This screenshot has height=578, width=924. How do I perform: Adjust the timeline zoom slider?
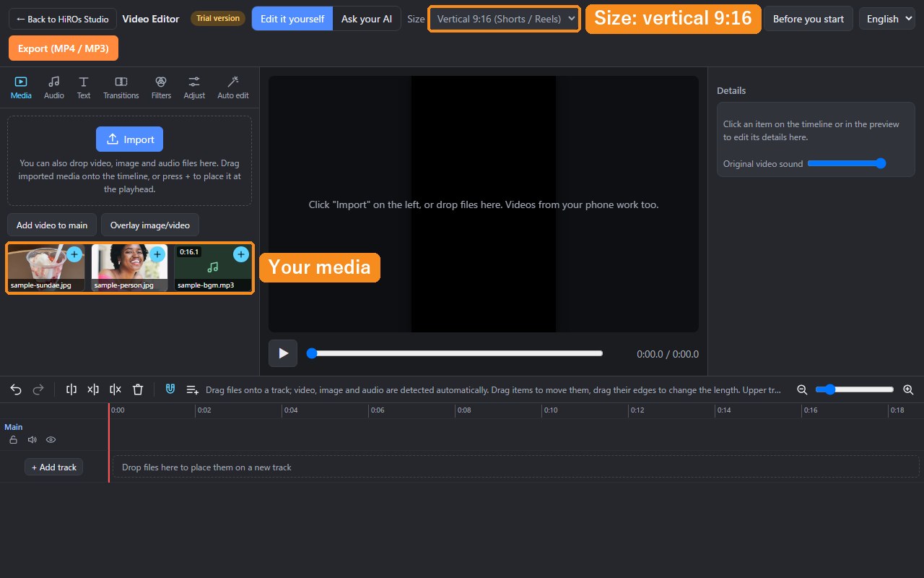855,389
